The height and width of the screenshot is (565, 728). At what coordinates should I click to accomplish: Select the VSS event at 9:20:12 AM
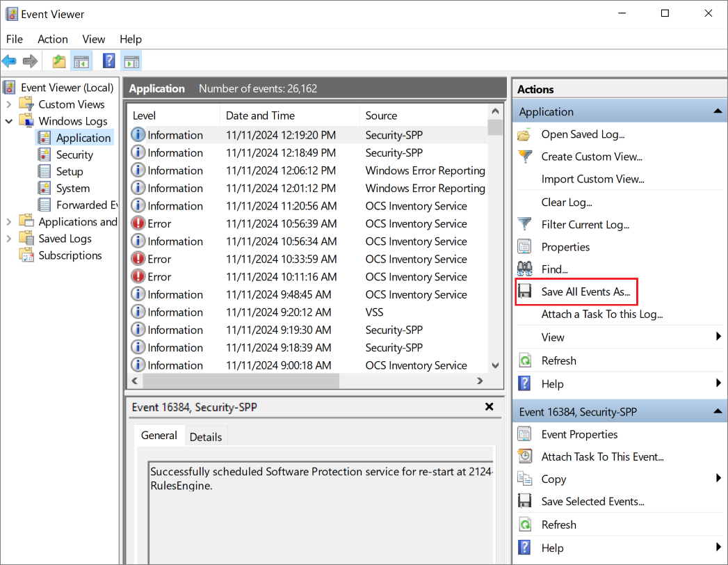(x=309, y=312)
